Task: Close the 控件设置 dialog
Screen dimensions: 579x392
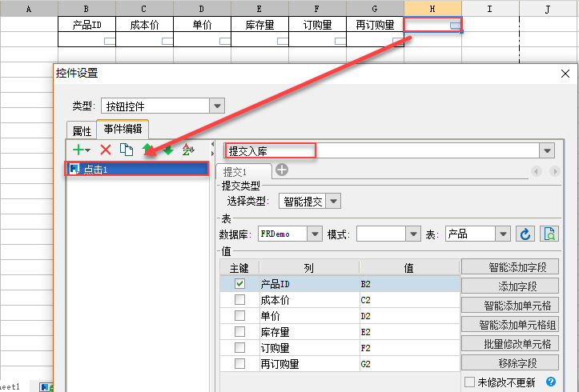Action: coord(565,74)
